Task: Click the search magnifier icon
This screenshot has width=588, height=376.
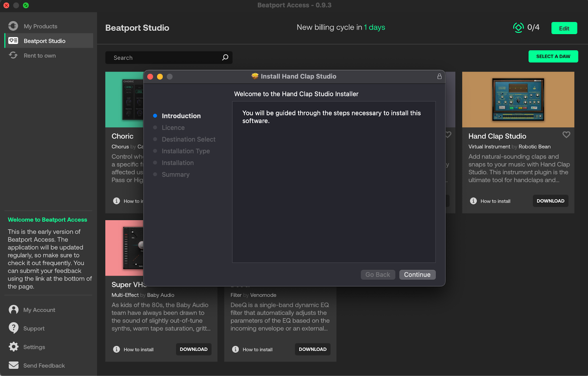Action: [x=225, y=57]
